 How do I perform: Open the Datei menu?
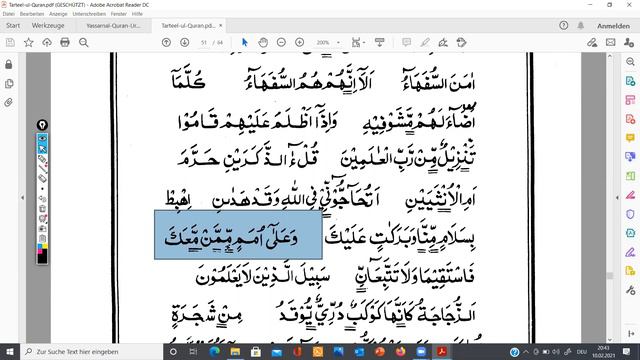[x=9, y=14]
